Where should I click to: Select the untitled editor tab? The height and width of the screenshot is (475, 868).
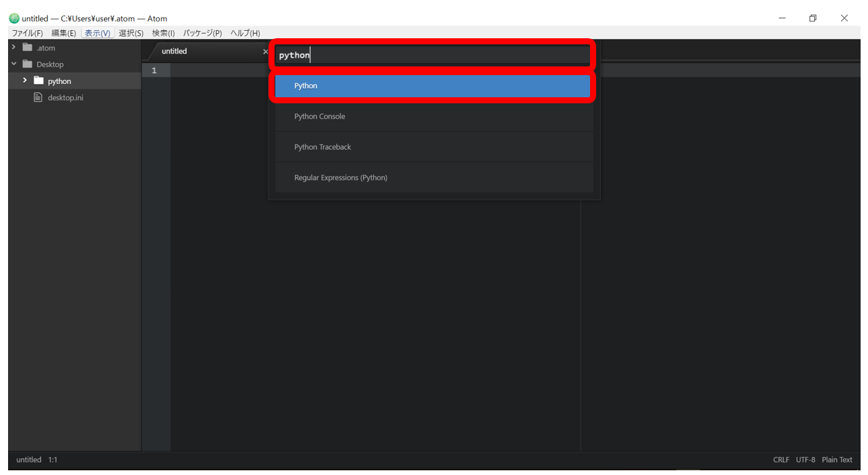point(175,52)
